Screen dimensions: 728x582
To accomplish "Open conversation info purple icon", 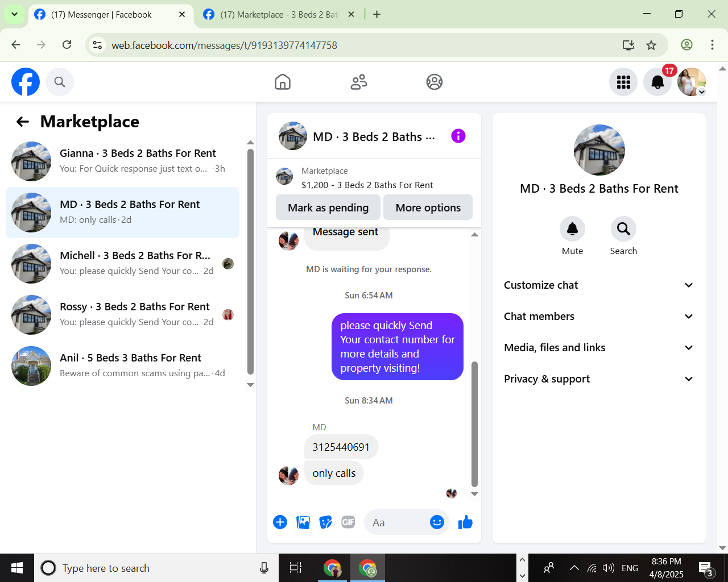I will click(458, 136).
